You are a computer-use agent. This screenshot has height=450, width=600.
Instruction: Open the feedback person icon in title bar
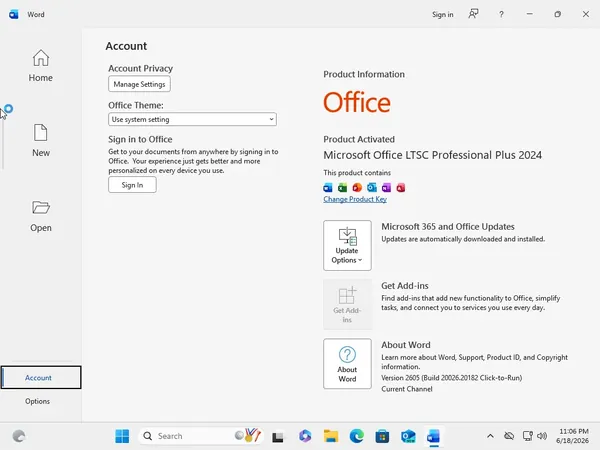click(x=473, y=14)
